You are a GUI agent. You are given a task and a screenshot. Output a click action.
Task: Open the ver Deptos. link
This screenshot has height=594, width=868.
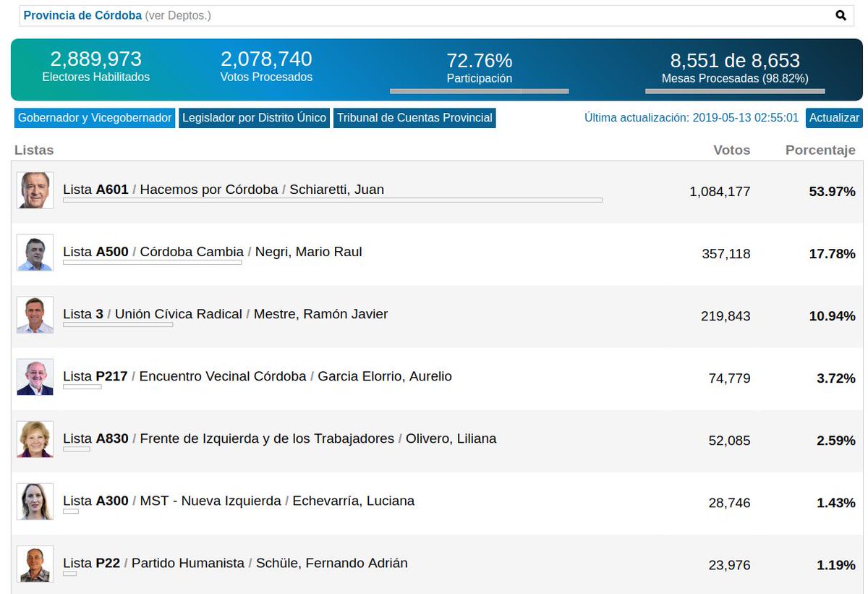[x=178, y=15]
